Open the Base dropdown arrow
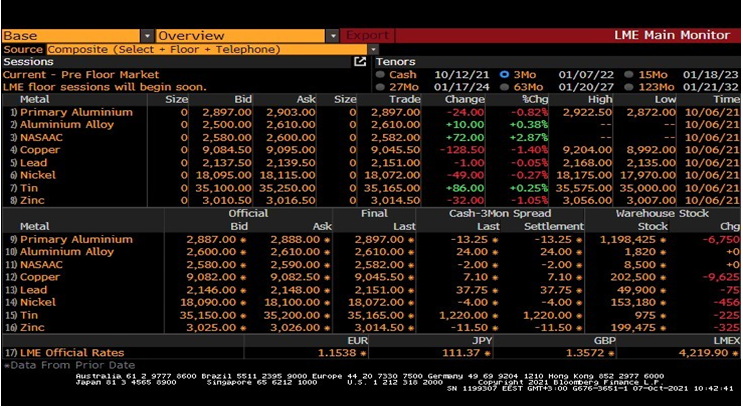Viewport: 743px width, 408px height. tap(147, 36)
